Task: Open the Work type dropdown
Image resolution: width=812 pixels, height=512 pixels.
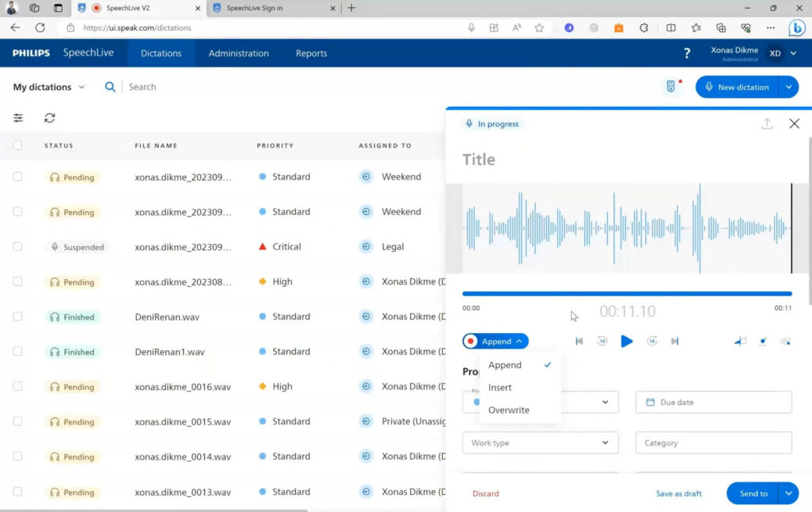Action: tap(540, 442)
